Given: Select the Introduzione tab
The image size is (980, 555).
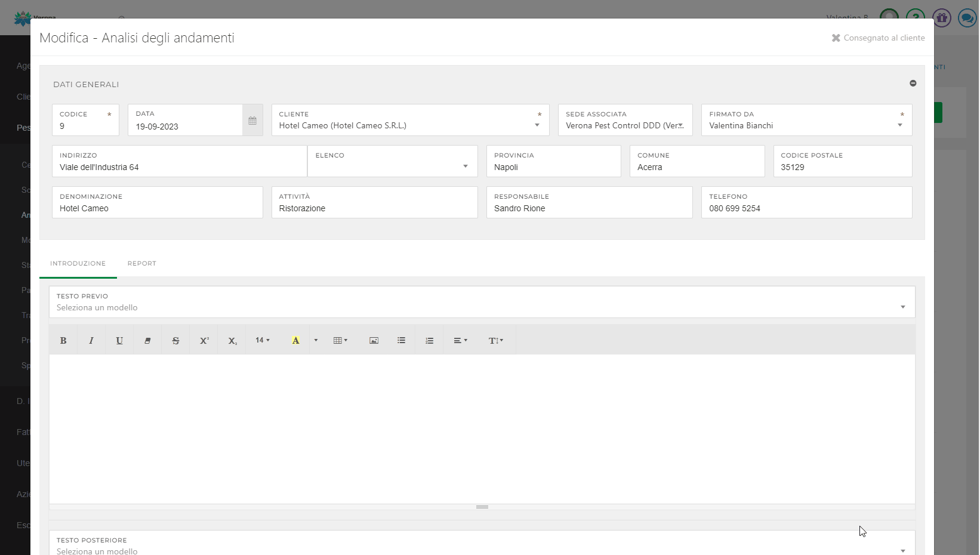Looking at the screenshot, I should [x=78, y=264].
